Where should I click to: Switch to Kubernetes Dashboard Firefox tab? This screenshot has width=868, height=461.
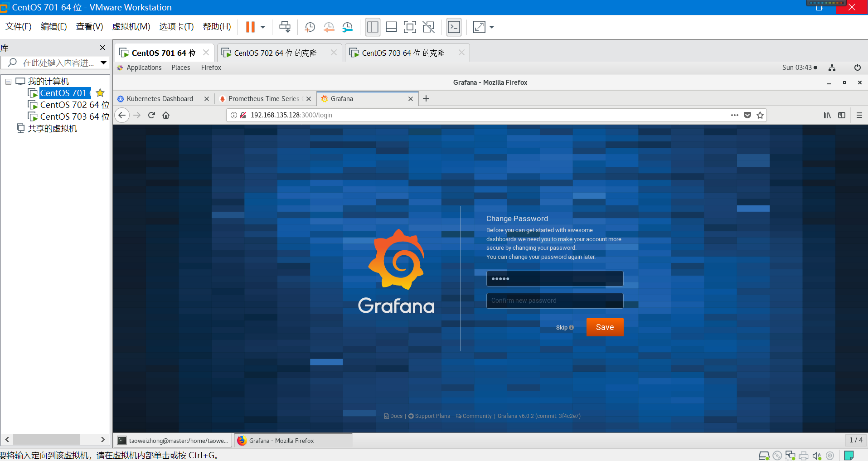pos(160,99)
